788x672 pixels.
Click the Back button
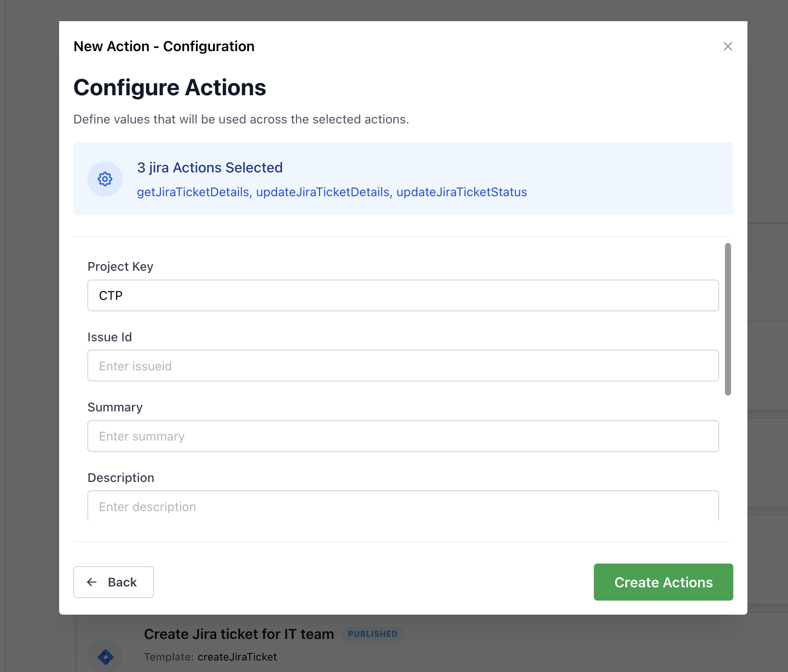click(x=113, y=582)
